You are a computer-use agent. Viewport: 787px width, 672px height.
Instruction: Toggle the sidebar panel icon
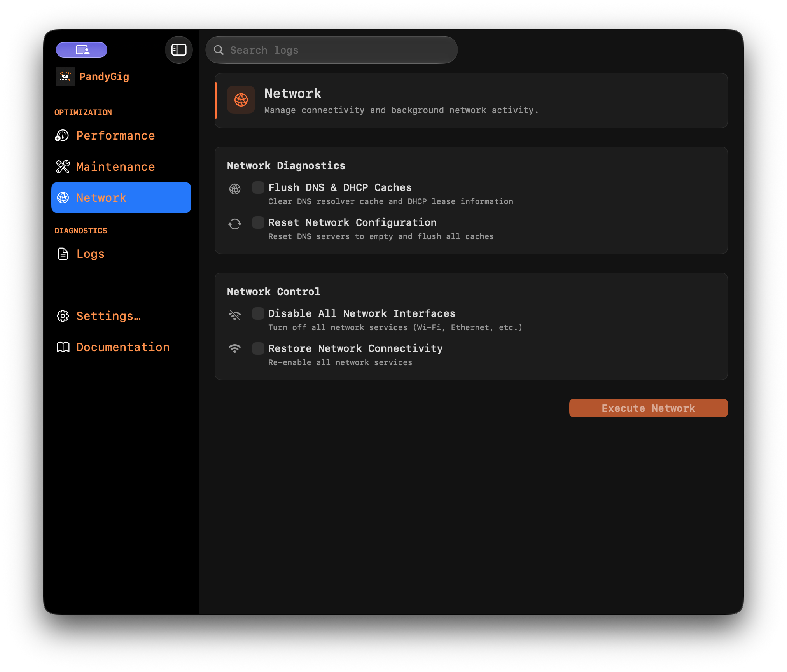coord(179,50)
